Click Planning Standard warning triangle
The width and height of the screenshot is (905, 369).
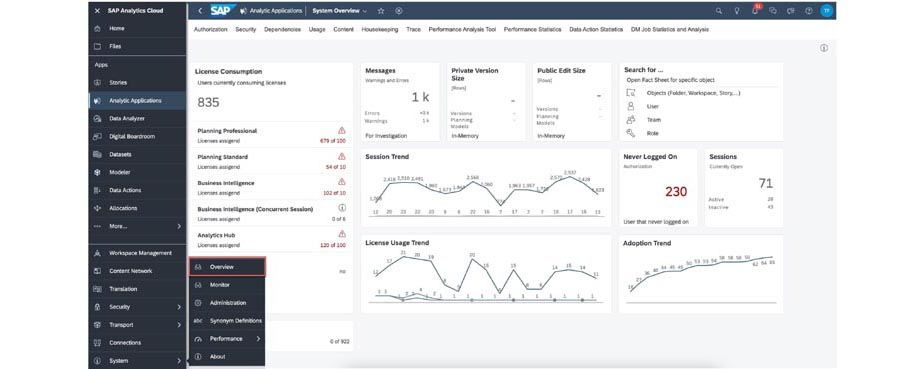tap(342, 156)
